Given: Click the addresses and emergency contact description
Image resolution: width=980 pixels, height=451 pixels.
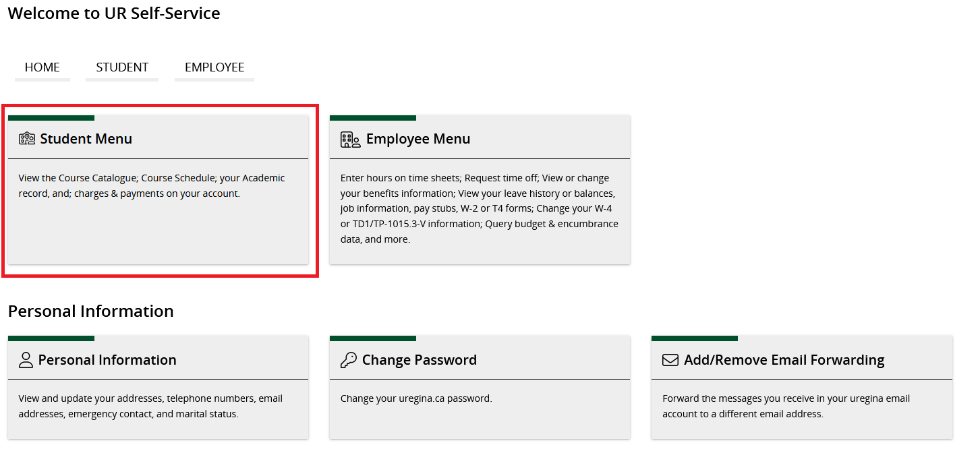Looking at the screenshot, I should tap(150, 406).
